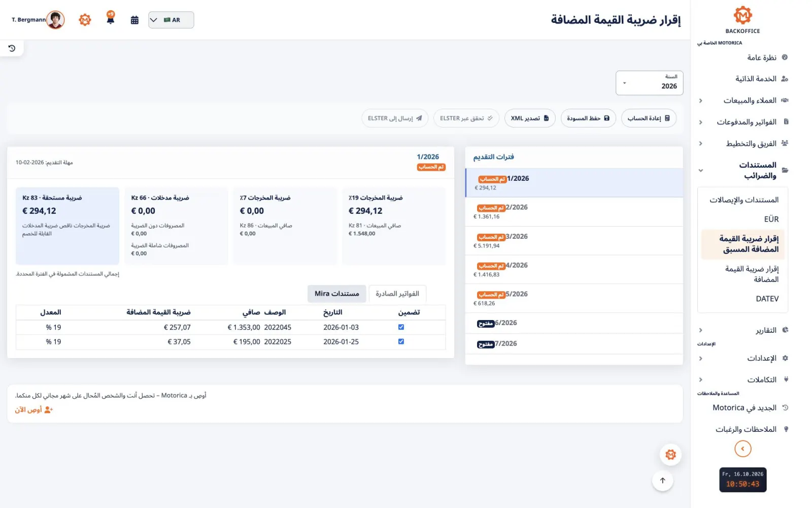Click the أوصِ الآن referral link

point(34,409)
